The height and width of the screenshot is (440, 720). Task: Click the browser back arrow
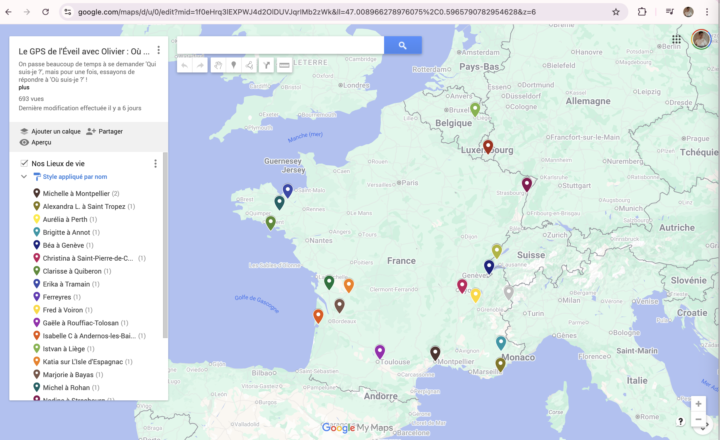[8, 12]
